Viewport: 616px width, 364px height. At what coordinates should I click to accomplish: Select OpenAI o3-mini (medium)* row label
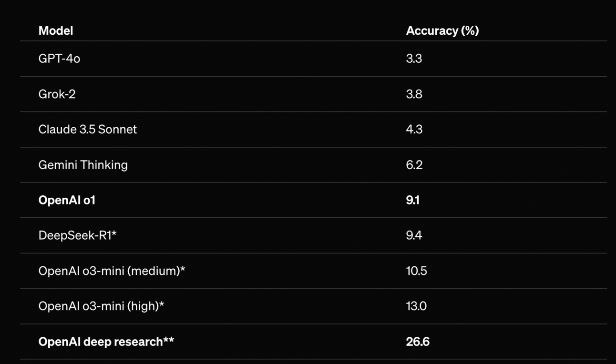[x=112, y=271]
